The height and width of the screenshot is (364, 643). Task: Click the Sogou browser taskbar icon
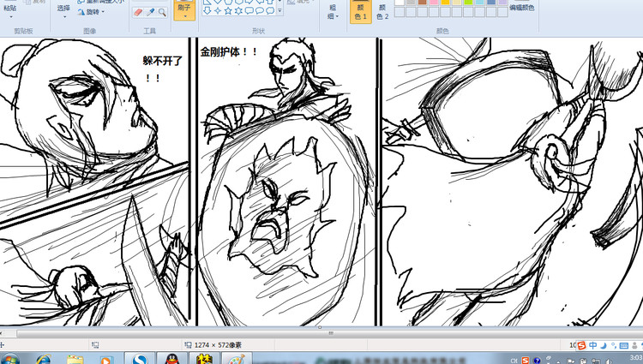(140, 357)
